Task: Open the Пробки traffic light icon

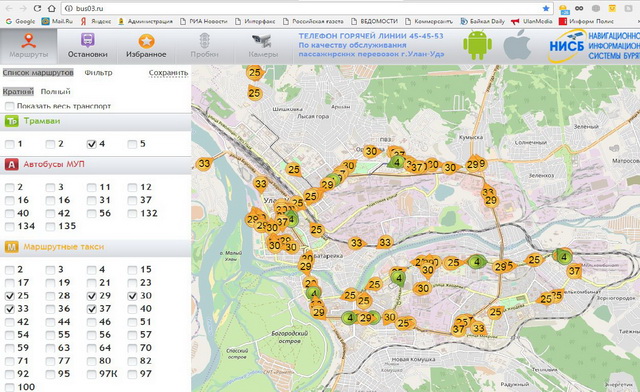Action: point(204,41)
